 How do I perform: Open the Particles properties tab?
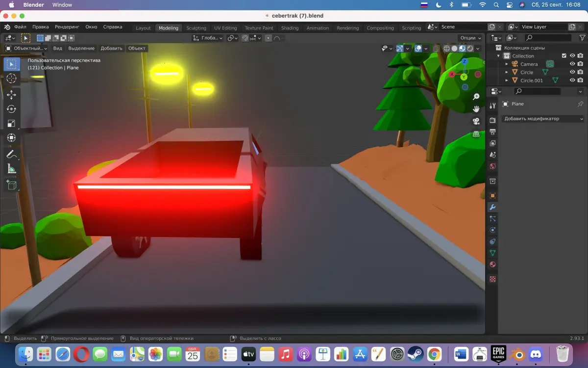coord(492,218)
